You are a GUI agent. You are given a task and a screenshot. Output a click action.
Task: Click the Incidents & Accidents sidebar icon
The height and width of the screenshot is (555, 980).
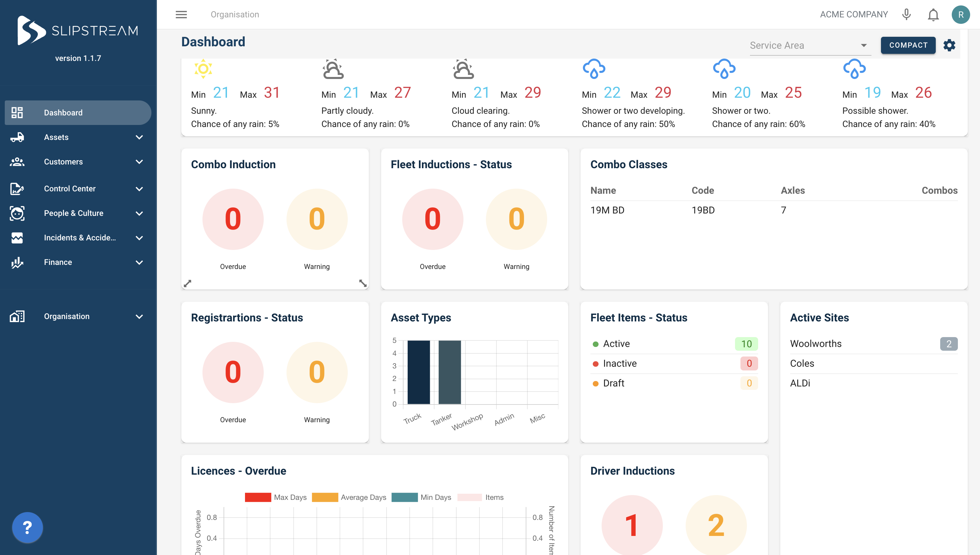(17, 238)
